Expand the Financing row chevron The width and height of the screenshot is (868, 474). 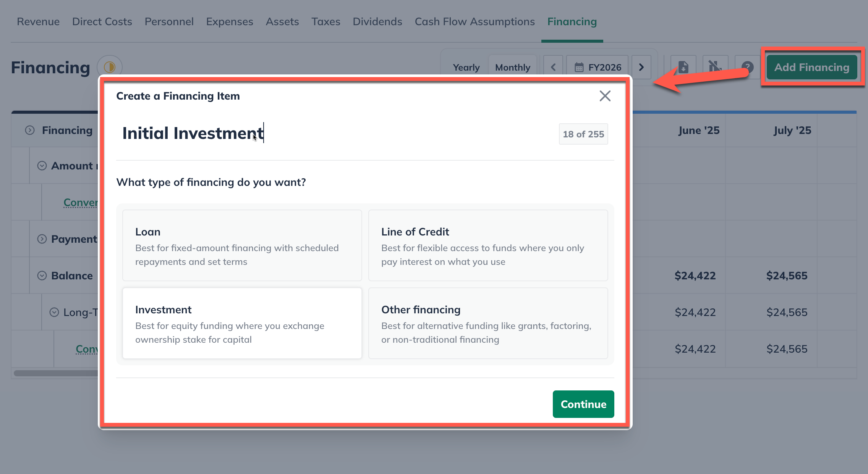30,131
